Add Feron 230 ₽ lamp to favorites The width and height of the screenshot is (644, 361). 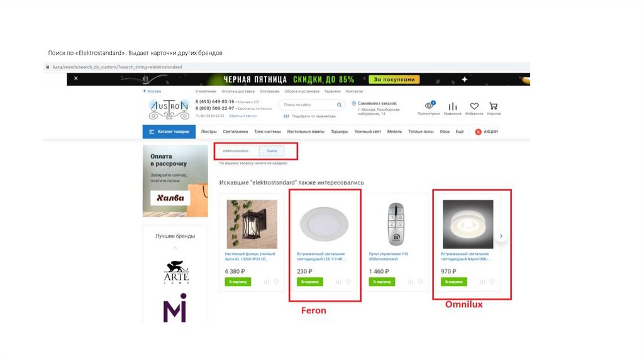tap(348, 282)
